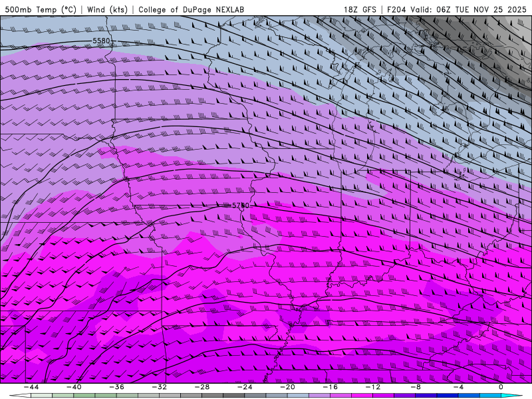Click the '-44' color scale label
532x399 pixels.
(x=31, y=387)
